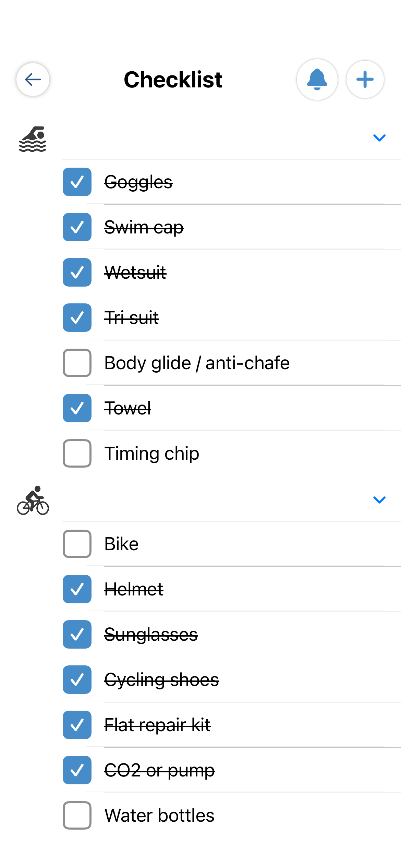
Task: Uncheck the Towel item
Action: pyautogui.click(x=77, y=408)
